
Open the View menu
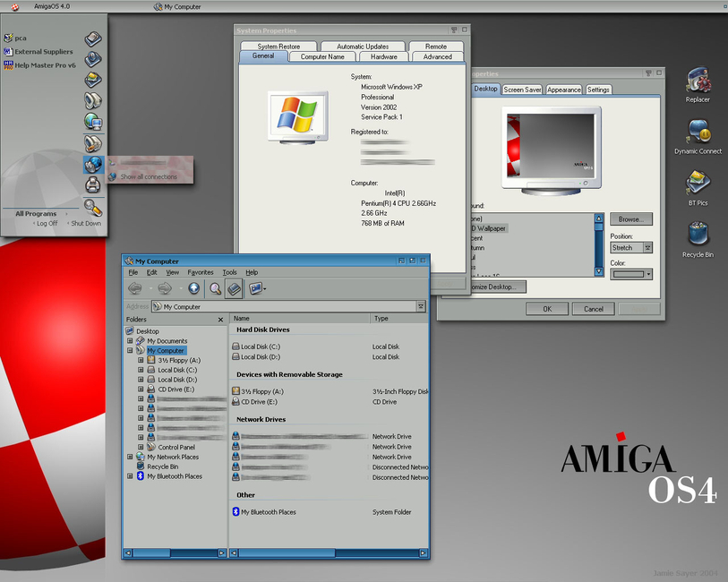(x=172, y=272)
